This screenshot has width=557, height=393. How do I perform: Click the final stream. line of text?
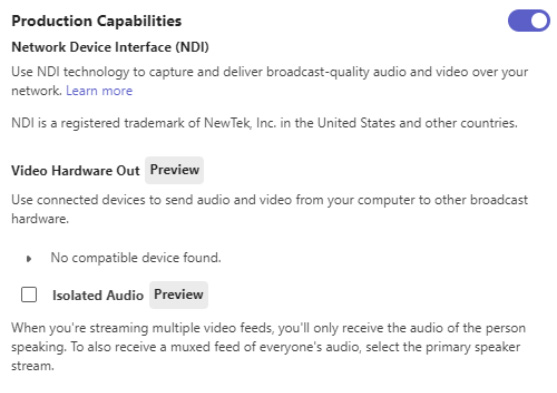tap(33, 366)
